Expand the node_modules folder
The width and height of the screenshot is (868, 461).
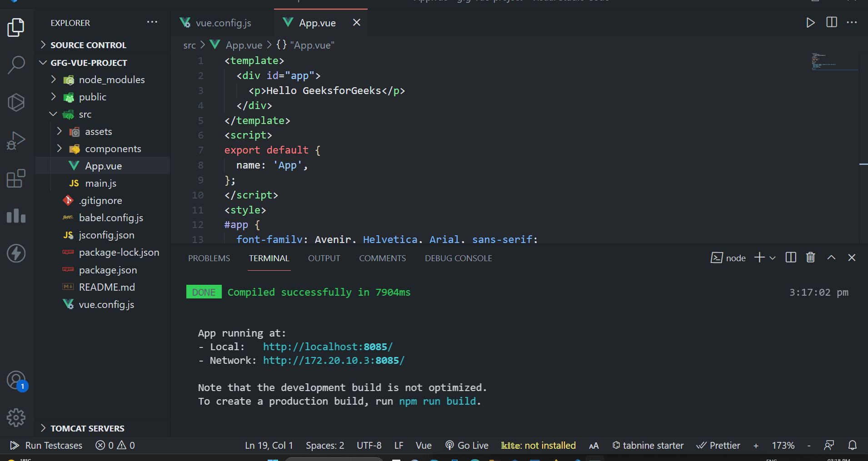(103, 80)
